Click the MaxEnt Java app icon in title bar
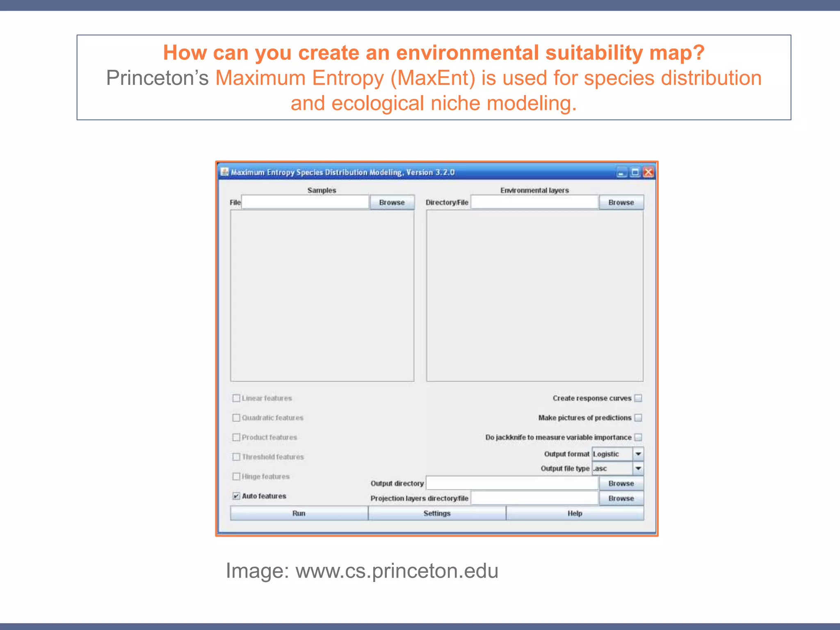The image size is (840, 630). pyautogui.click(x=224, y=172)
